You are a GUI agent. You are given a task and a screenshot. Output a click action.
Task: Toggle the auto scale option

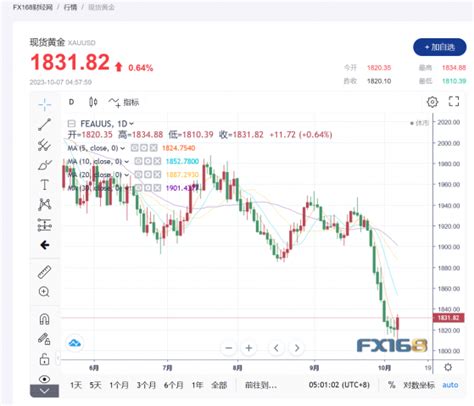click(450, 385)
